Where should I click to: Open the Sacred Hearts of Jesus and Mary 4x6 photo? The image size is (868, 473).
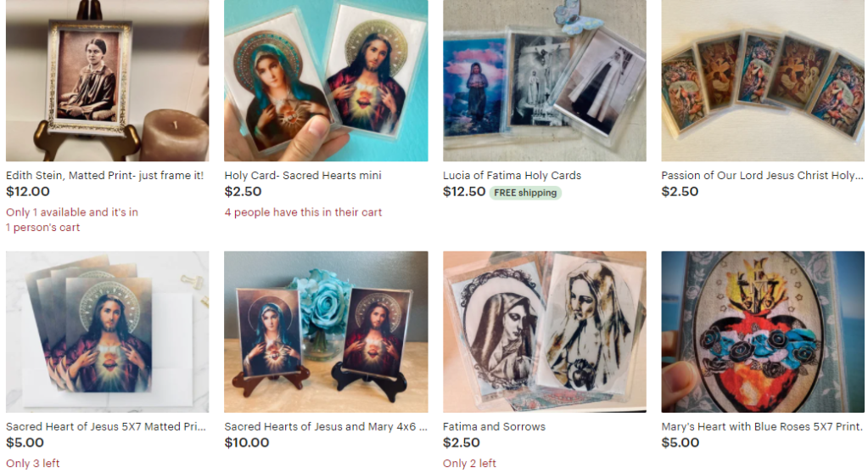[326, 332]
